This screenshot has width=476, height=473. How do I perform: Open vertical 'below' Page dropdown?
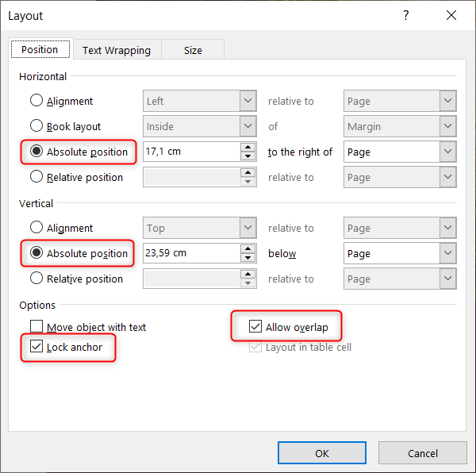tap(400, 253)
